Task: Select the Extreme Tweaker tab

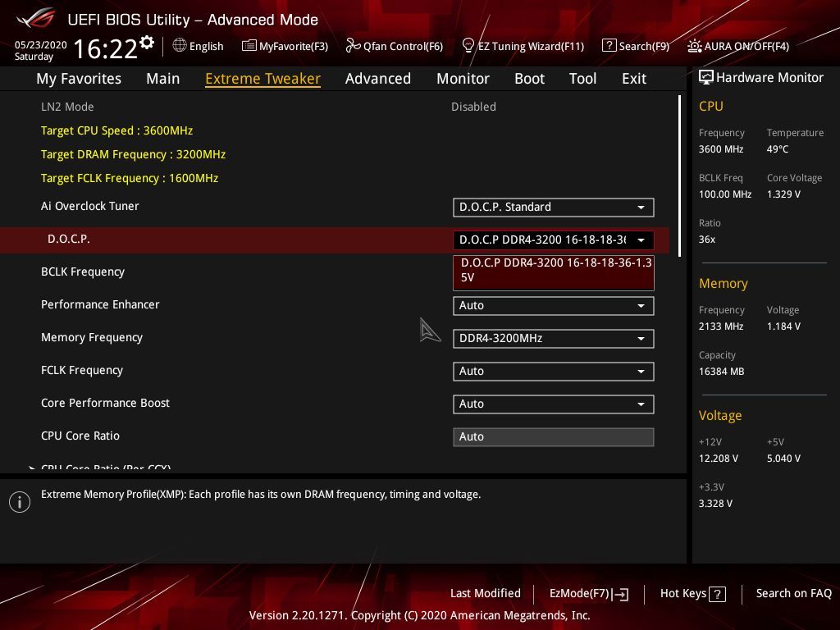Action: coord(263,79)
